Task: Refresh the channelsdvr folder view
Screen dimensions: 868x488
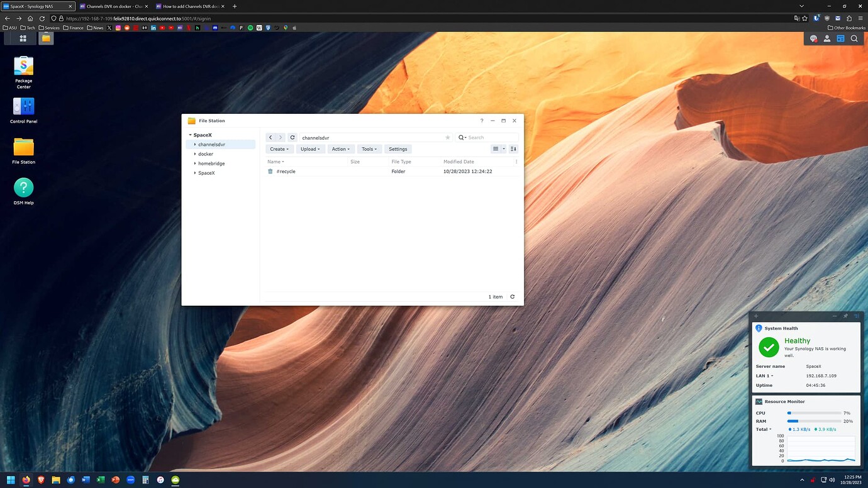Action: coord(292,137)
